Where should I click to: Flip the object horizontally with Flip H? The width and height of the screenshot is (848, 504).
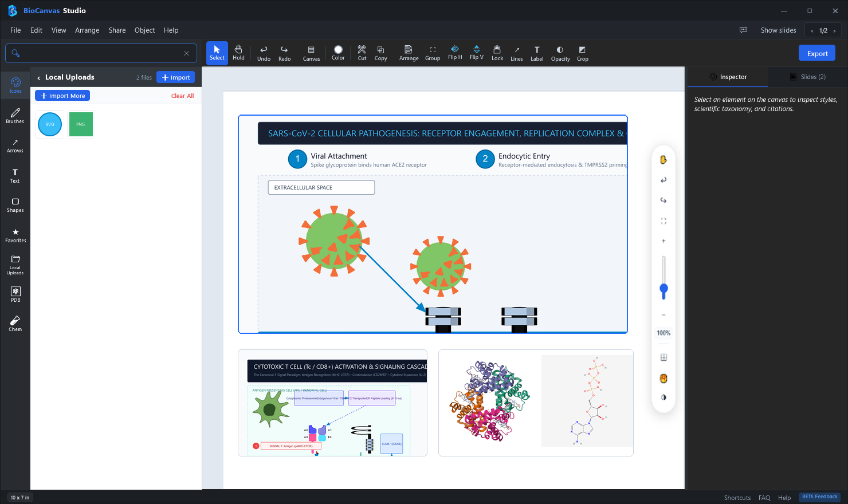tap(455, 53)
